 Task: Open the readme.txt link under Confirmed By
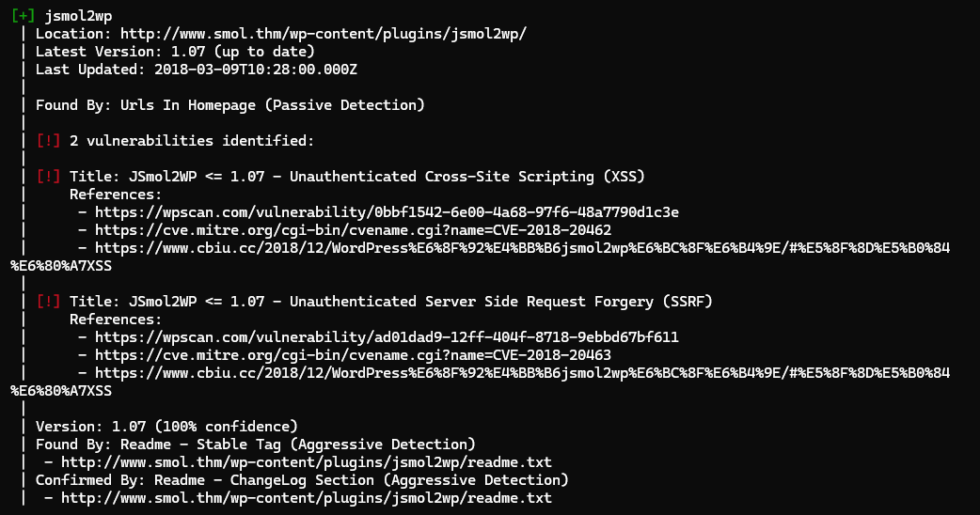pyautogui.click(x=307, y=497)
